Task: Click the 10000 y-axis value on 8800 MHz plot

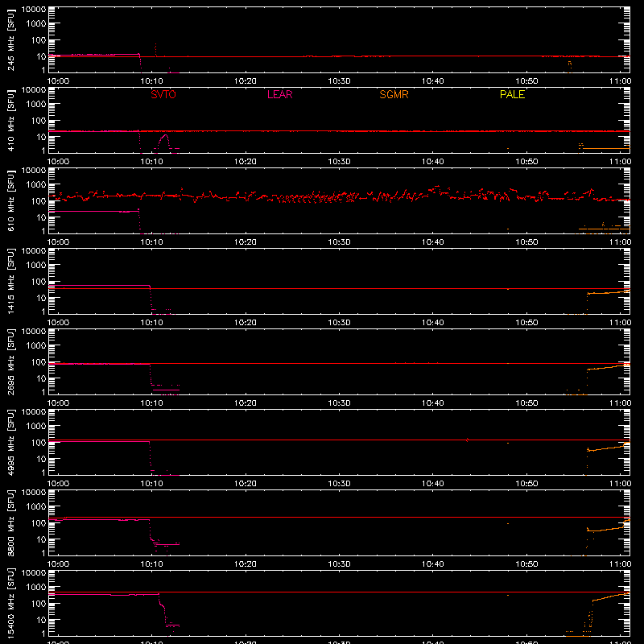Action: coord(34,493)
